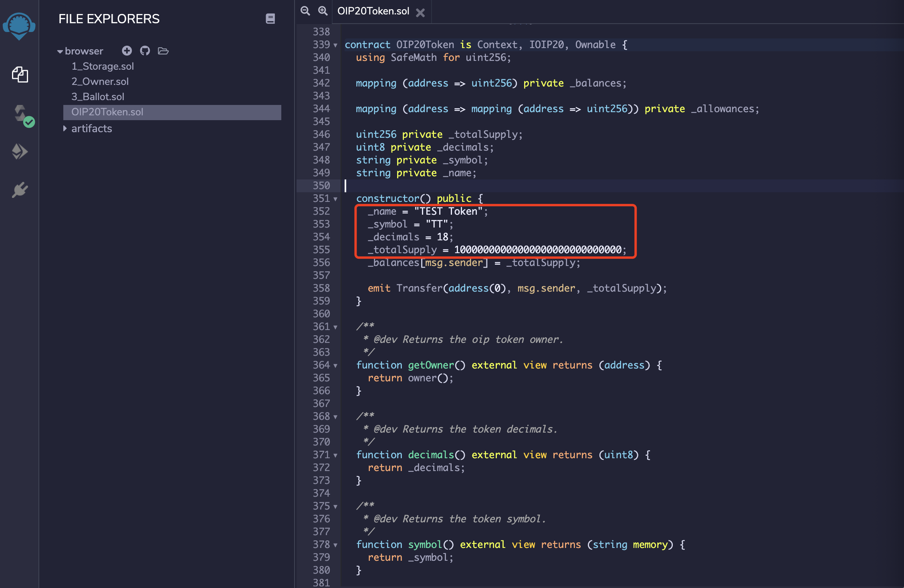This screenshot has width=904, height=588.
Task: Fold symbol function at line 378
Action: 335,545
